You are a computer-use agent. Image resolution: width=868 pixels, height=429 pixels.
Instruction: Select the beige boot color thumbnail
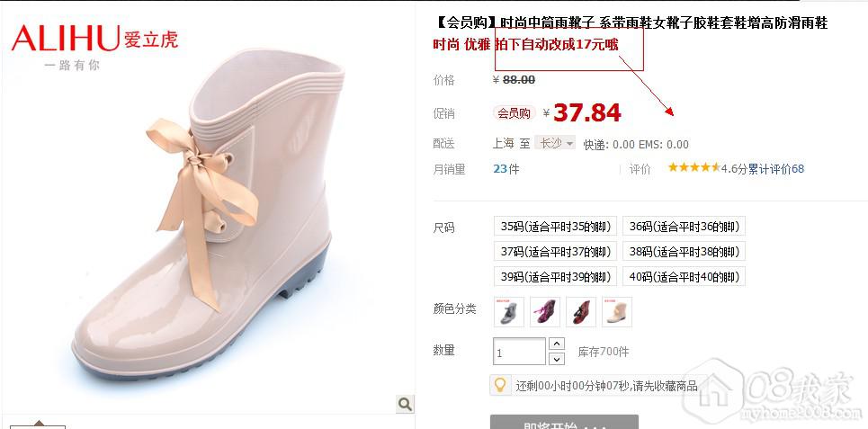click(617, 312)
